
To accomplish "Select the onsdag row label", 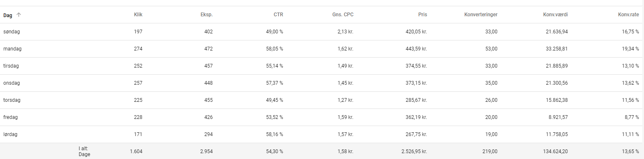I will 12,83.
